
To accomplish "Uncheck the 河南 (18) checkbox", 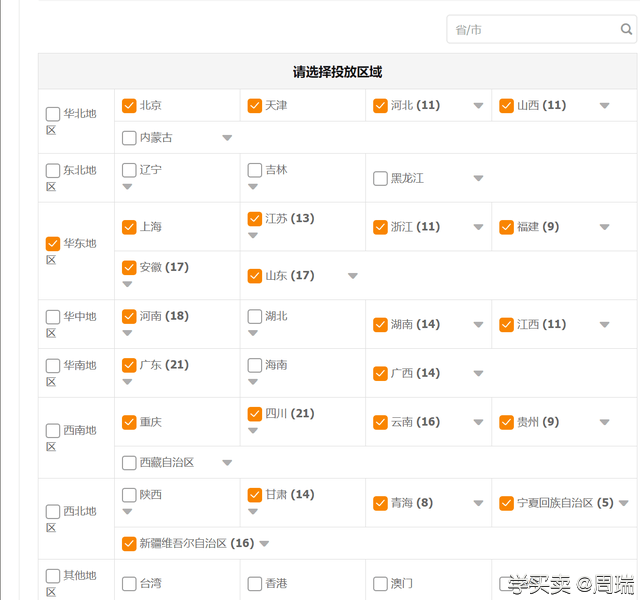I will [x=129, y=316].
